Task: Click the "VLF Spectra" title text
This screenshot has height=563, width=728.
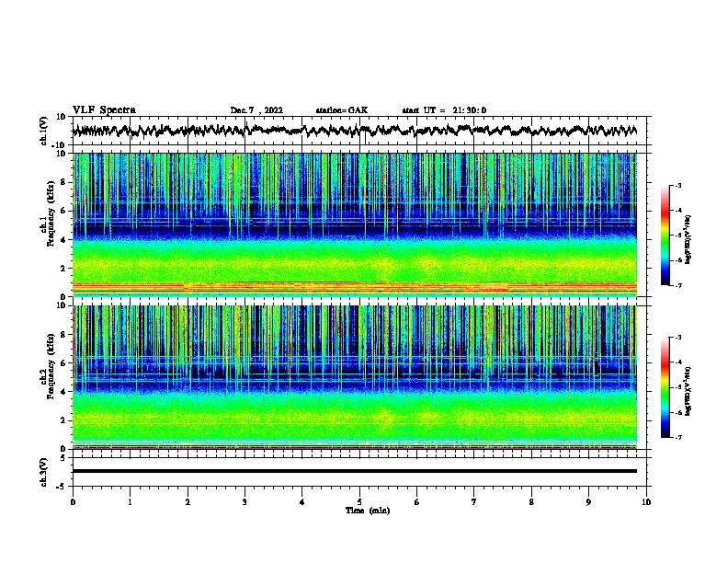Action: [104, 110]
